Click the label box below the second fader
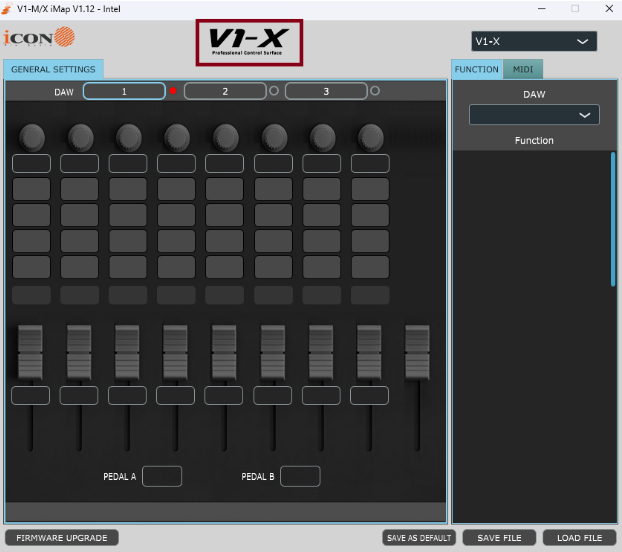The height and width of the screenshot is (552, 622). (x=79, y=395)
